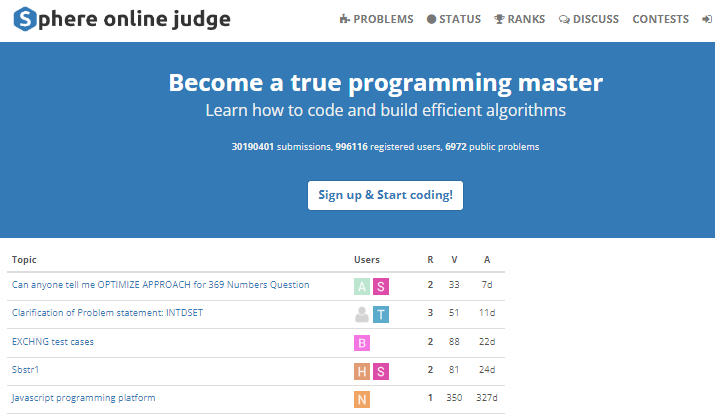Open the Sbstr1 topic
This screenshot has height=420, width=715.
point(26,369)
